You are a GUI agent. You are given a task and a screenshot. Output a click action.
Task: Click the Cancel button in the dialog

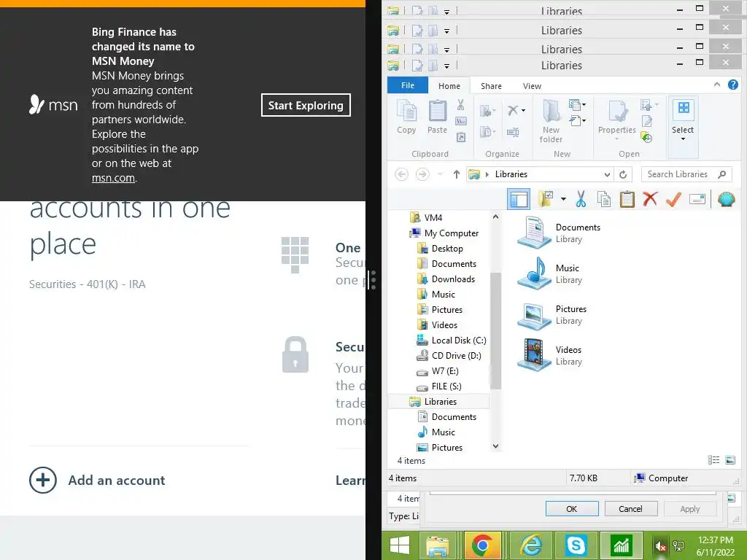coord(631,508)
